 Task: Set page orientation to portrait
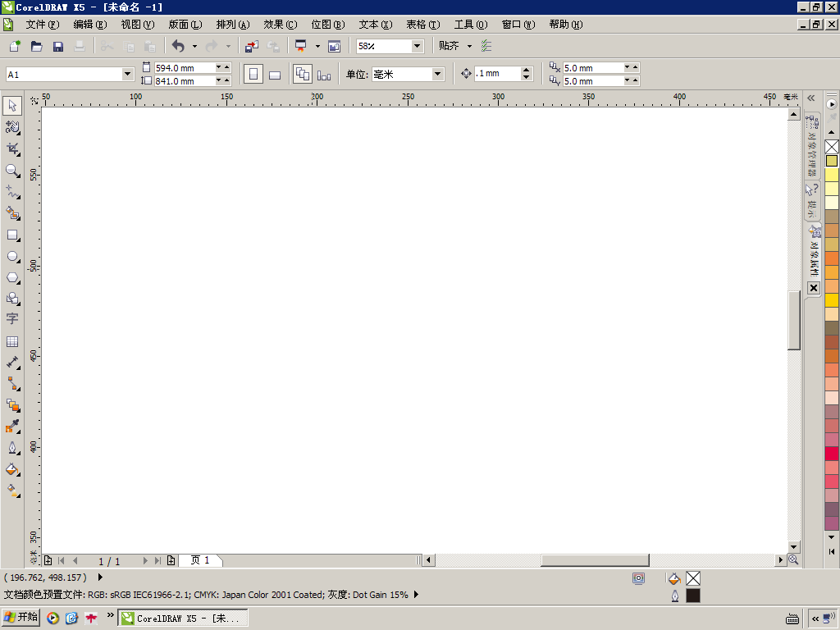[253, 75]
